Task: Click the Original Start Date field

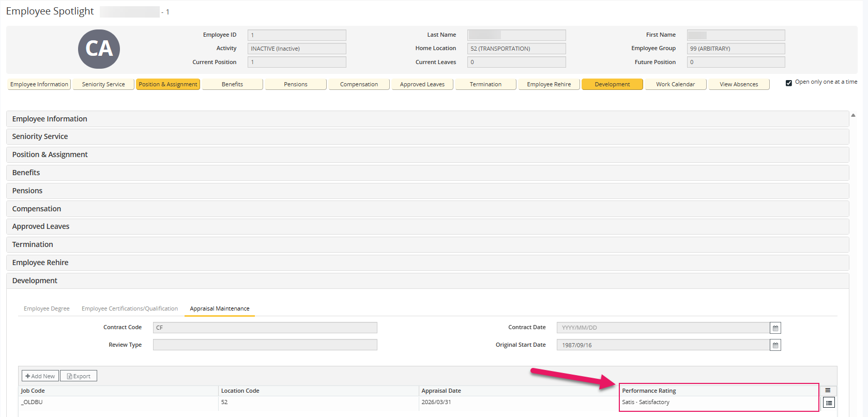Action: 663,345
